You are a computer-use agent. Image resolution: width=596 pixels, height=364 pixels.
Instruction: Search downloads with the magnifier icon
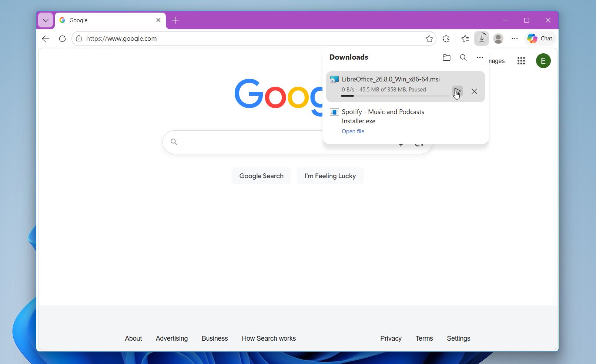pyautogui.click(x=463, y=57)
